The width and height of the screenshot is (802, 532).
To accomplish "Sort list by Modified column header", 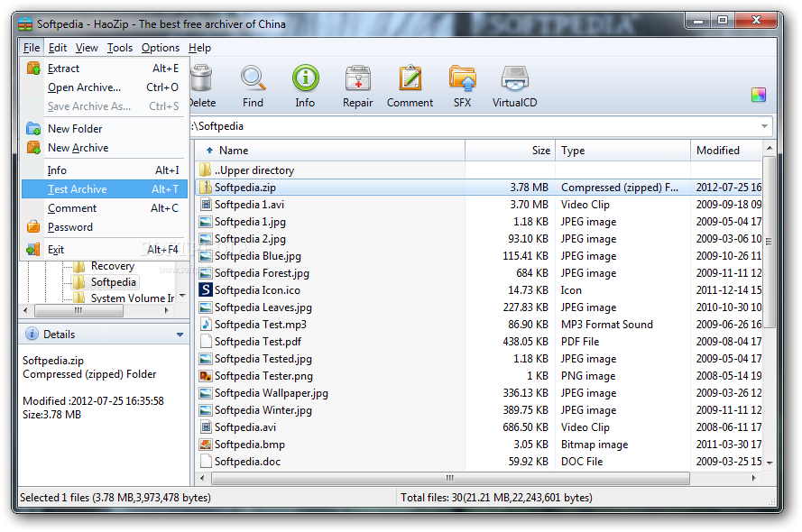I will coord(726,151).
